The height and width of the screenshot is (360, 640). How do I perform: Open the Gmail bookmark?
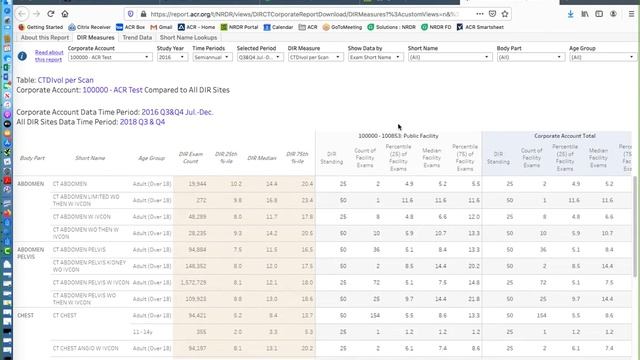click(161, 27)
